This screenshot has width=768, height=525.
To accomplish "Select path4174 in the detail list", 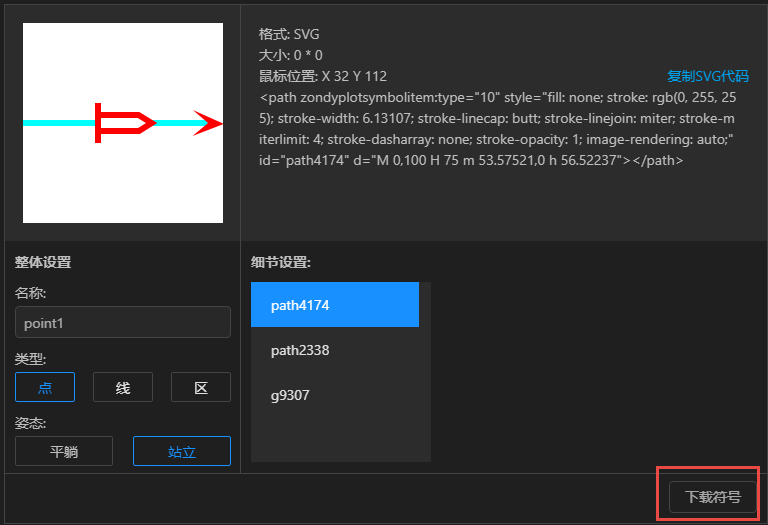I will coord(335,305).
